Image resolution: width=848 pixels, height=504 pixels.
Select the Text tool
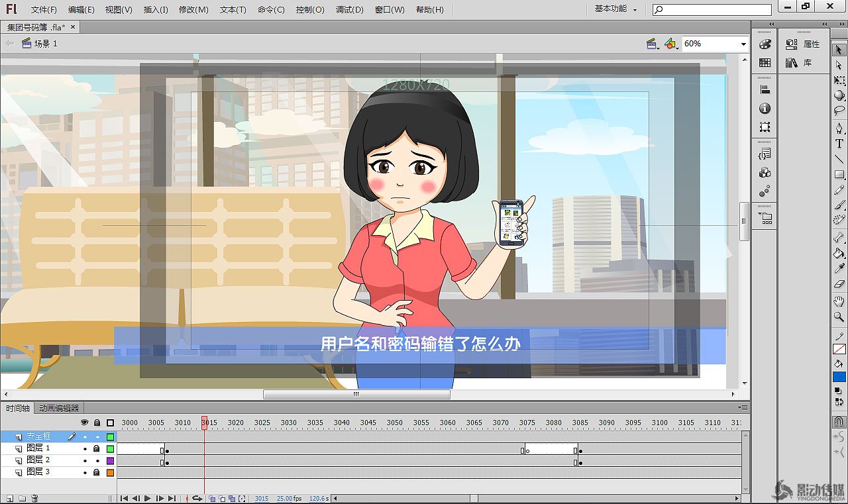839,144
